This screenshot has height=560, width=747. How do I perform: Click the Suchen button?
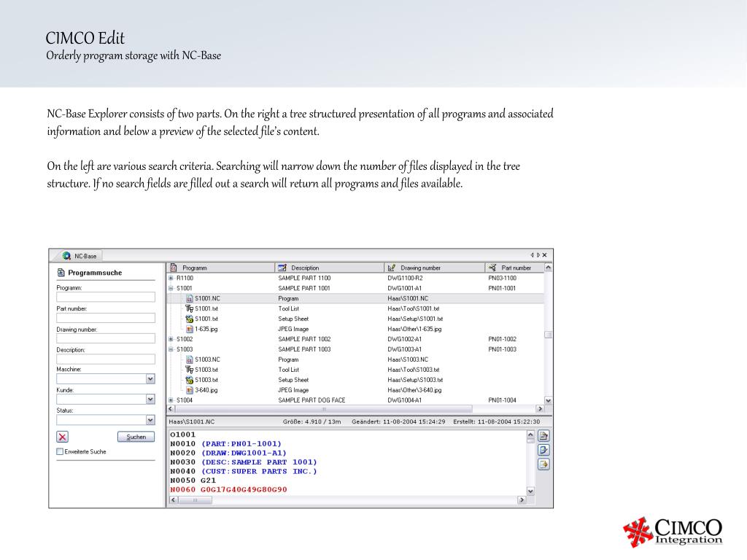[x=136, y=437]
